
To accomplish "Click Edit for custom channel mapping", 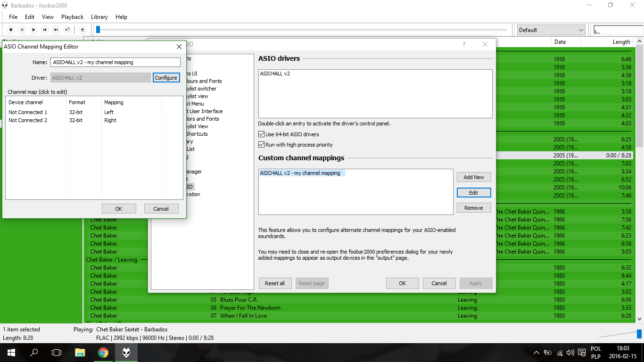I will point(474,192).
